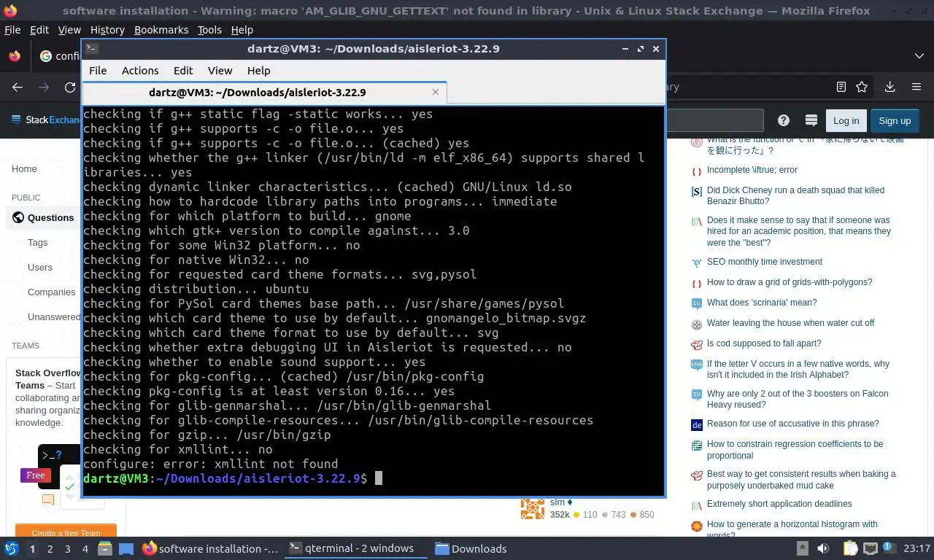The width and height of the screenshot is (934, 560).
Task: Open 'Extremely short application deadlines' link
Action: point(779,504)
